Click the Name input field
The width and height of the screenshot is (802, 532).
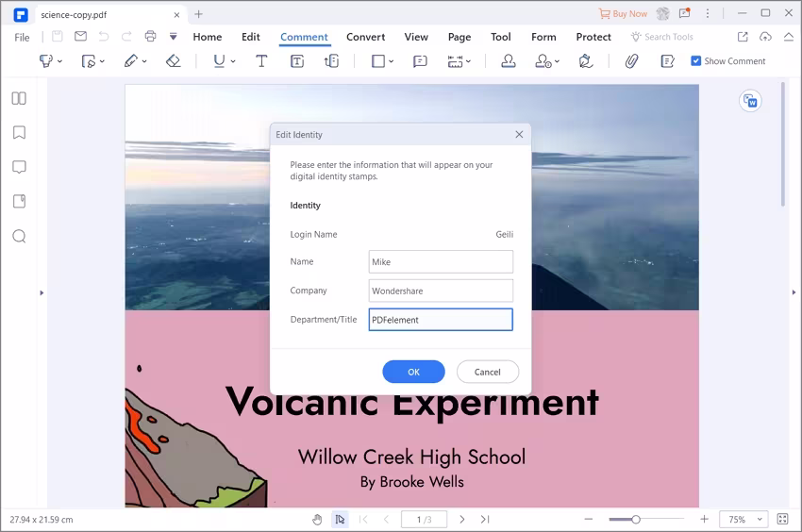(x=441, y=262)
